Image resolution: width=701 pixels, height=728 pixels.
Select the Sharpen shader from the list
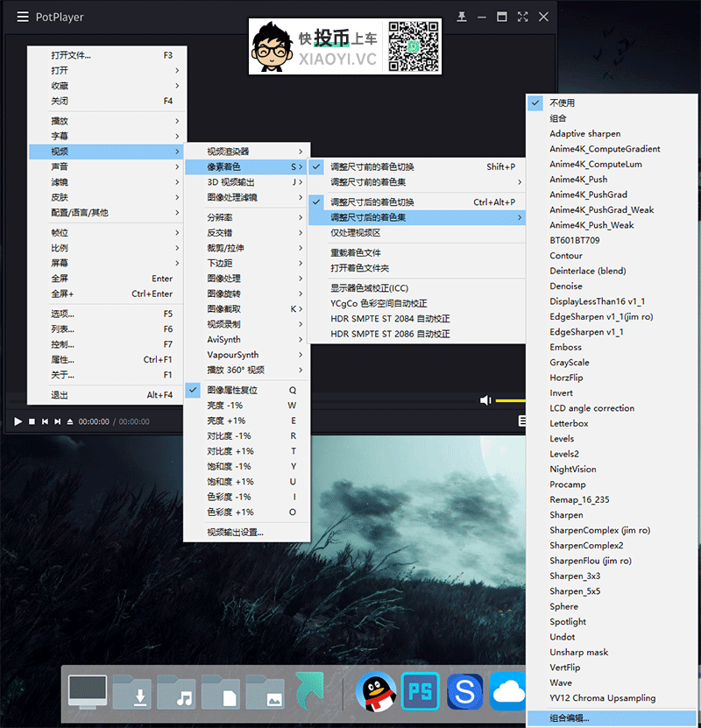point(566,515)
